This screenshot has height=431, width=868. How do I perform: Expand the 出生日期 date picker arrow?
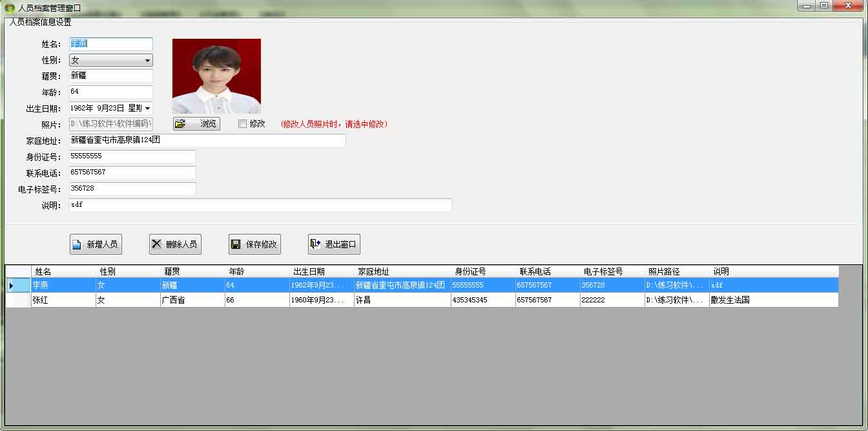click(148, 109)
